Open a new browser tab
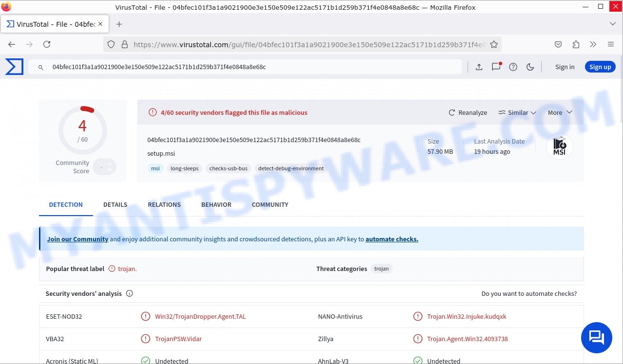623x364 pixels. [119, 24]
